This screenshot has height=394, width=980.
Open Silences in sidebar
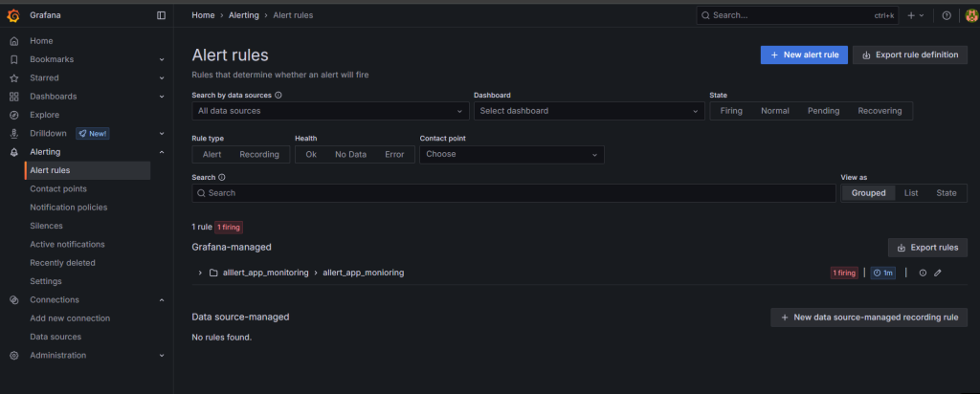[46, 226]
